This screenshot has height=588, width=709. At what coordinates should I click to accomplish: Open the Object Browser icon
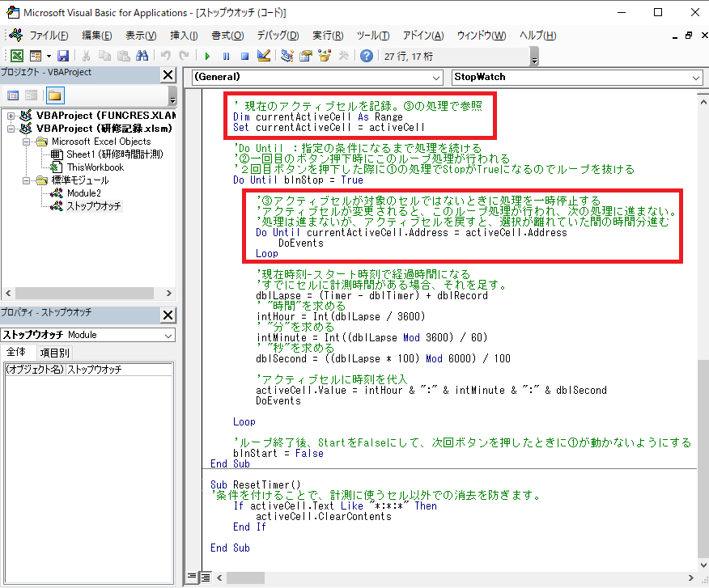pos(325,56)
